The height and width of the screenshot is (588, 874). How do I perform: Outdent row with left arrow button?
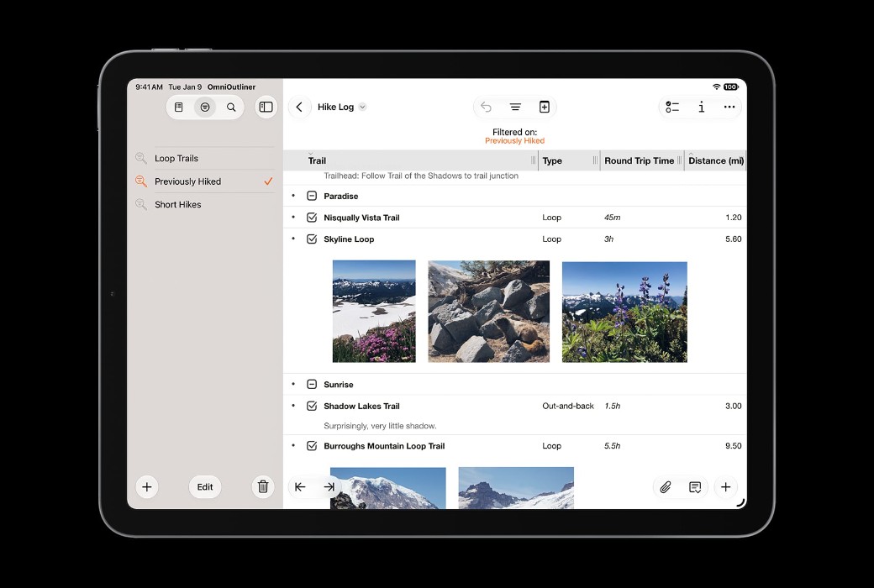[301, 487]
